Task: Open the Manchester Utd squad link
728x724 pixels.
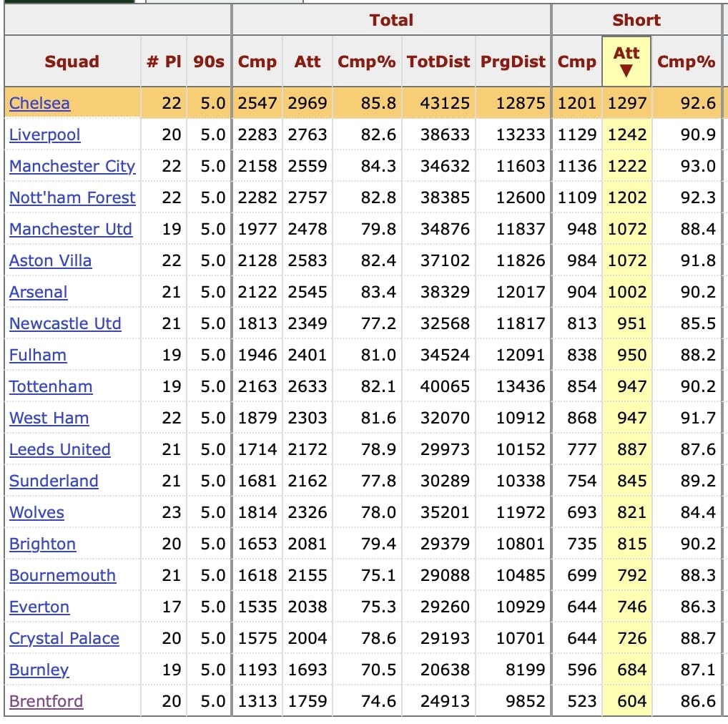Action: point(71,229)
